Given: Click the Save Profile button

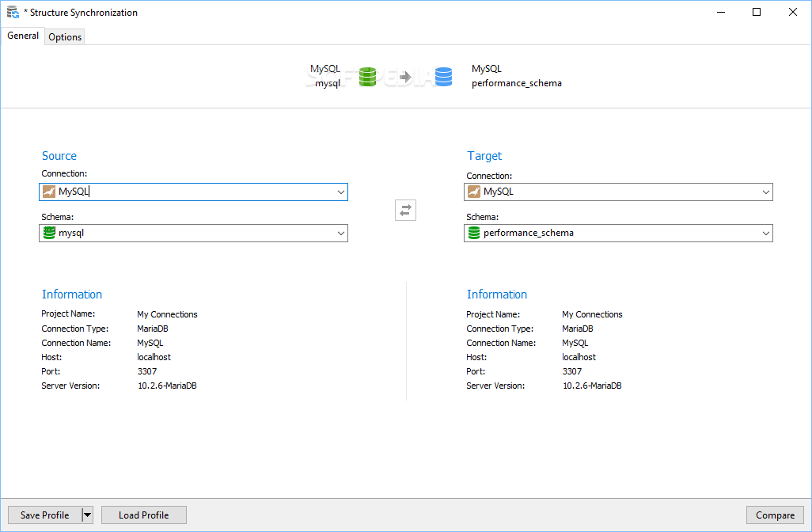Looking at the screenshot, I should tap(45, 515).
